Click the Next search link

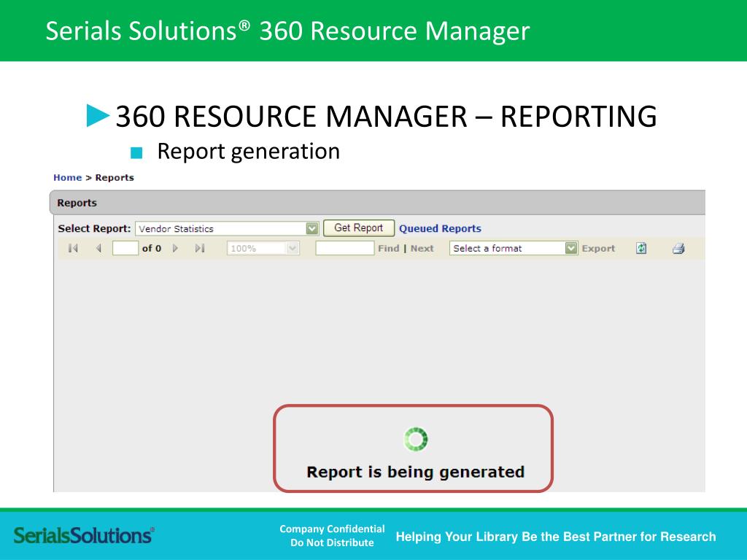coord(422,248)
